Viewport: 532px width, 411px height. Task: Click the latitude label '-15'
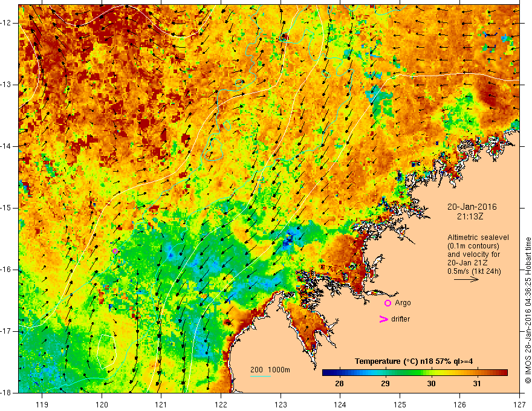tap(6, 208)
